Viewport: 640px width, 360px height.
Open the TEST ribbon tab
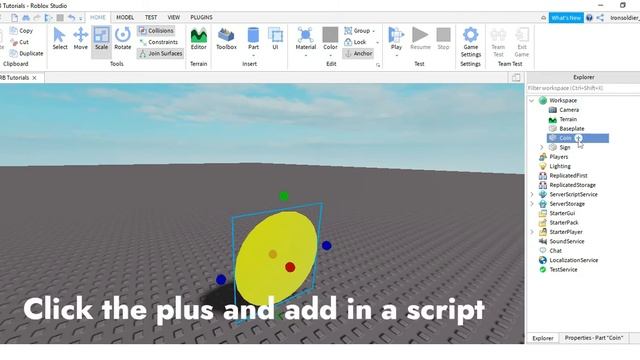151,17
